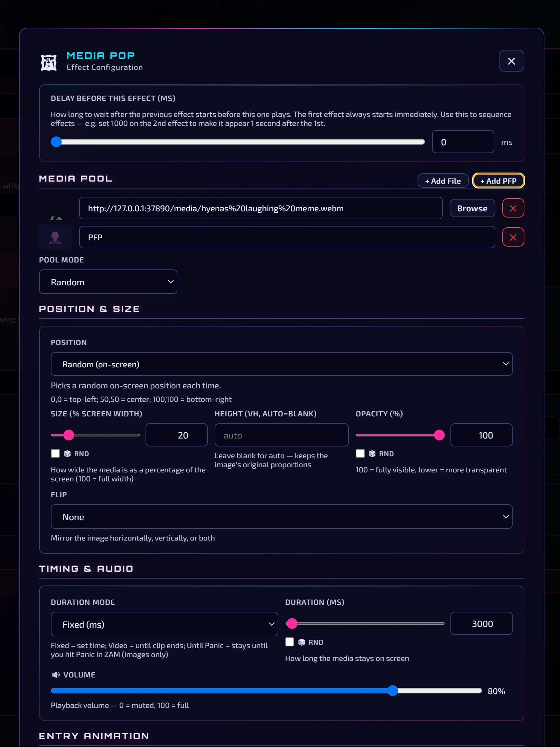Click the dice icon under Opacity
Viewport: 560px width, 747px height.
pyautogui.click(x=372, y=454)
